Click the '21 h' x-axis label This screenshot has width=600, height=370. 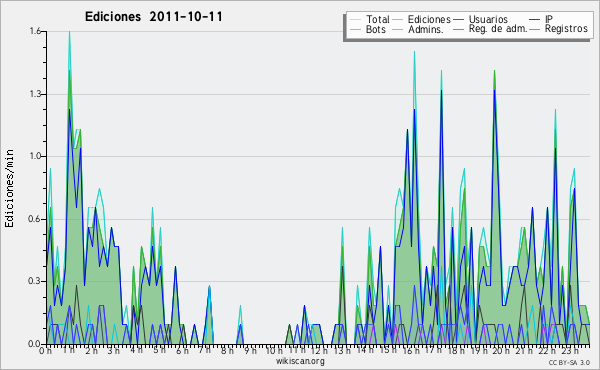pos(524,351)
